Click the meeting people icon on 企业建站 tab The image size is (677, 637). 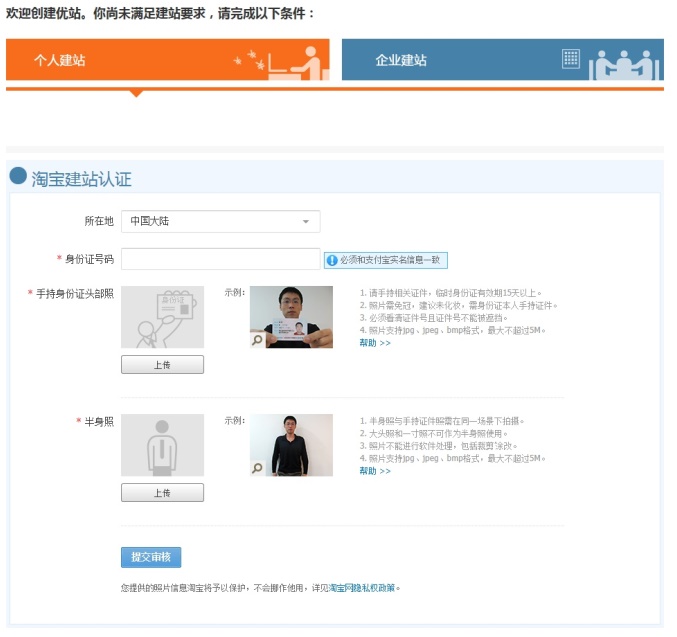[624, 65]
